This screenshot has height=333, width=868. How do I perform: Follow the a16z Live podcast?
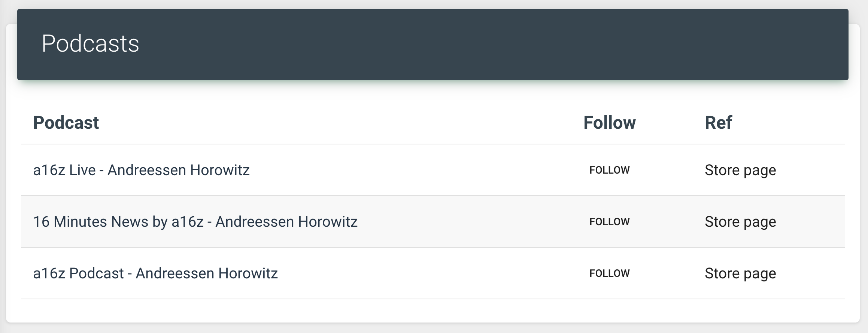click(x=609, y=170)
